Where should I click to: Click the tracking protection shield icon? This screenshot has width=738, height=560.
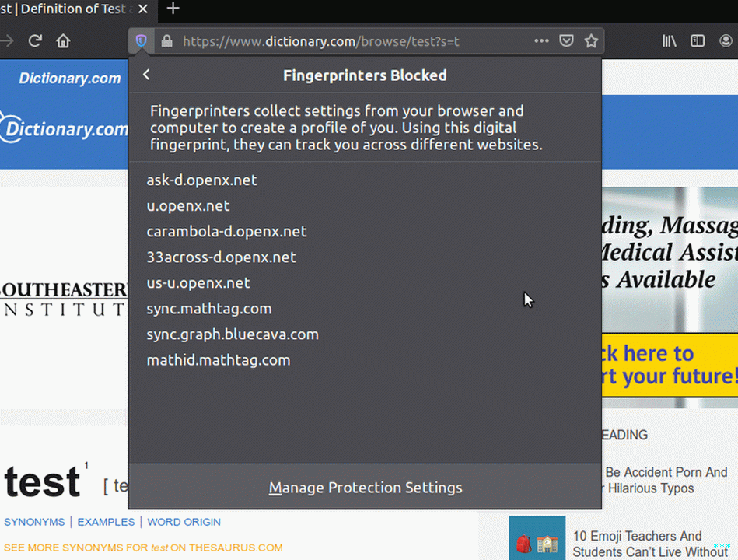(x=141, y=41)
